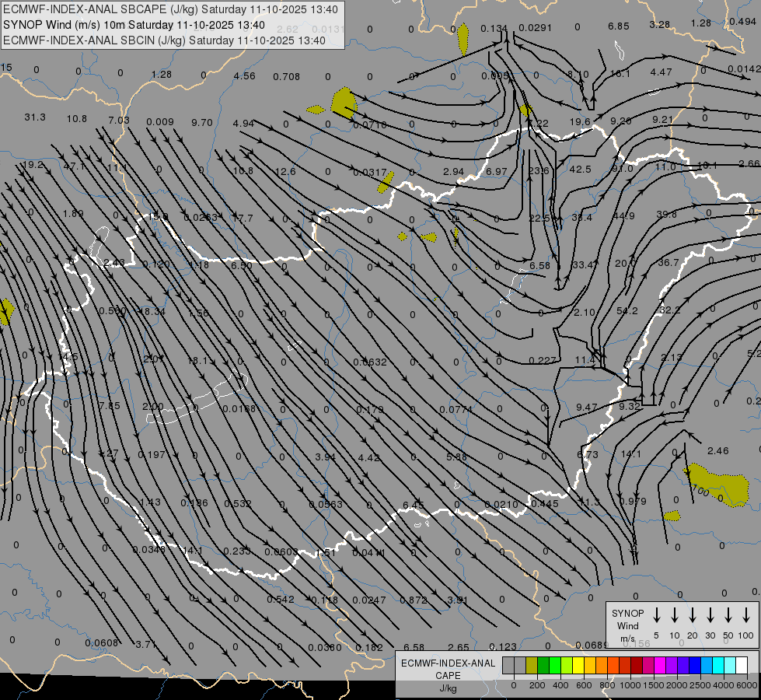Click the map value 0.0632
The height and width of the screenshot is (700, 761).
[370, 362]
